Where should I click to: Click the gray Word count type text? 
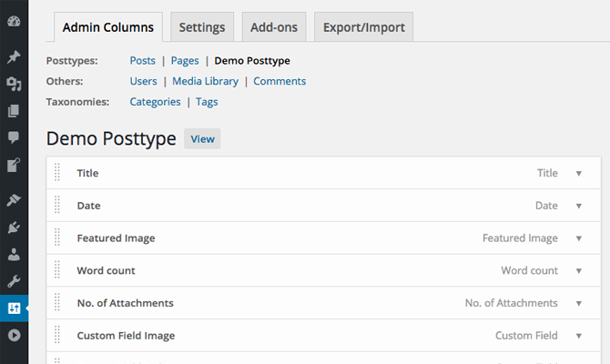point(530,270)
